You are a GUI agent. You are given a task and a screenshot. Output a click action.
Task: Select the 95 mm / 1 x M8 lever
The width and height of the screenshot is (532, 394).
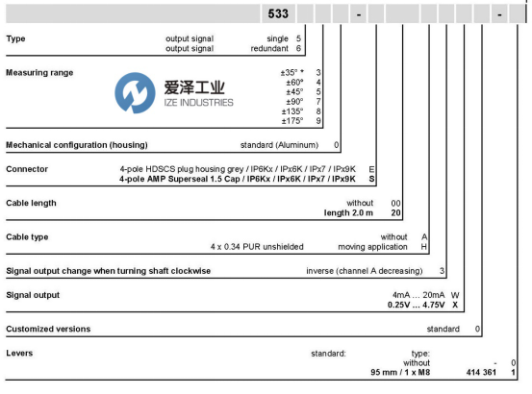click(400, 372)
